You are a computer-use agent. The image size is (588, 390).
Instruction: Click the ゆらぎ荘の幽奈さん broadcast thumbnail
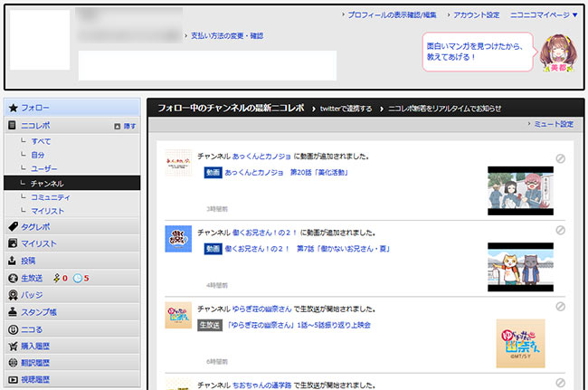(x=520, y=344)
